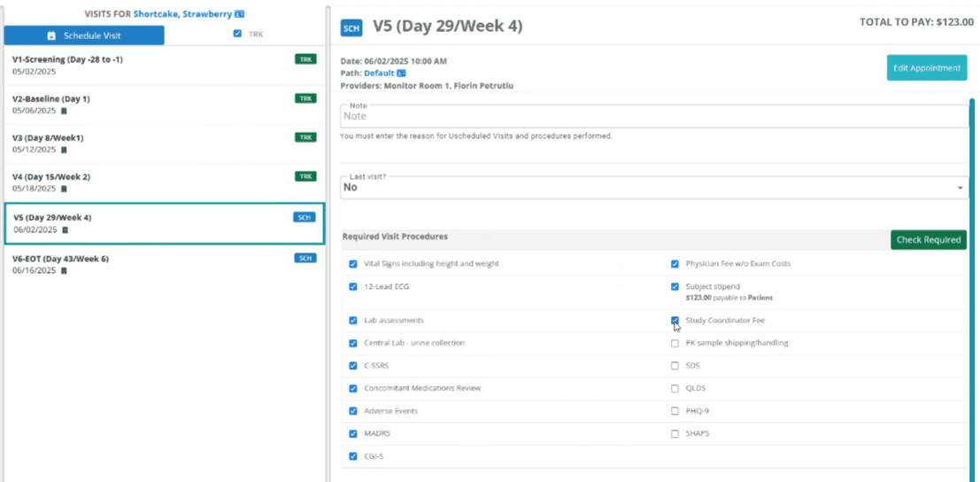Click receipt icon beside 06/16/2025 date
Viewport: 980px width, 482px height.
coord(64,271)
